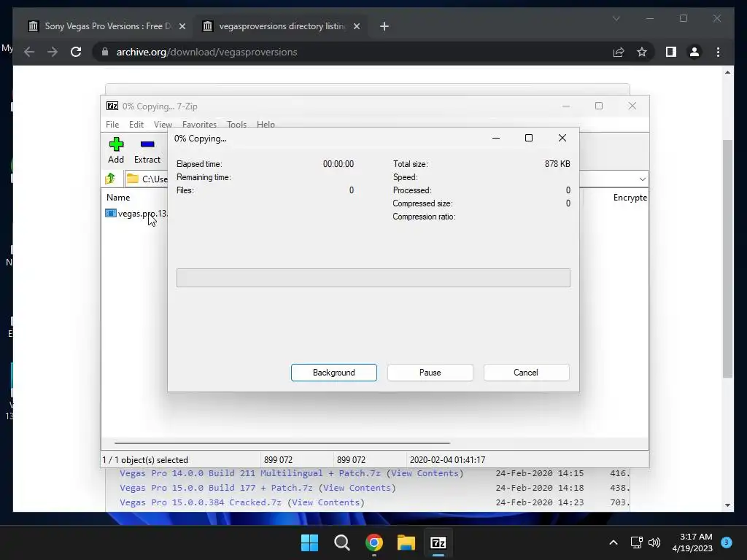Viewport: 747px width, 560px height.
Task: Click the 878 KB total size value
Action: click(557, 164)
